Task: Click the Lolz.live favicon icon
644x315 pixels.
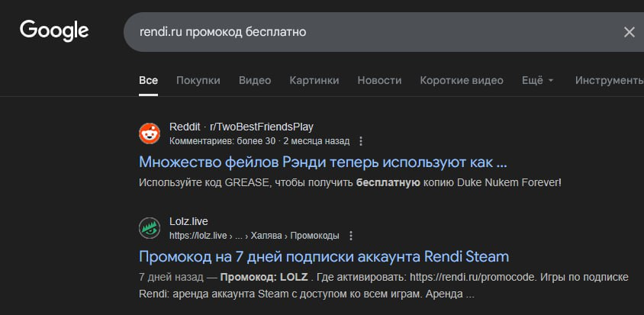Action: [150, 228]
